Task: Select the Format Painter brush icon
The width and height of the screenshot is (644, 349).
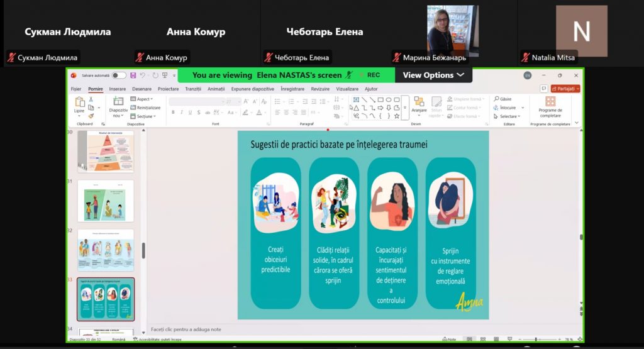Action: [91, 115]
